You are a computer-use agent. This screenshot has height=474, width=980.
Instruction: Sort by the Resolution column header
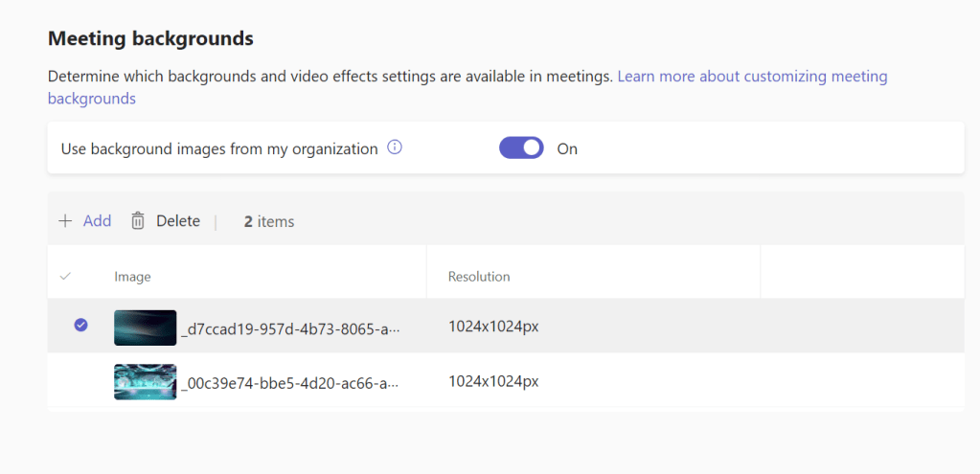pyautogui.click(x=479, y=277)
